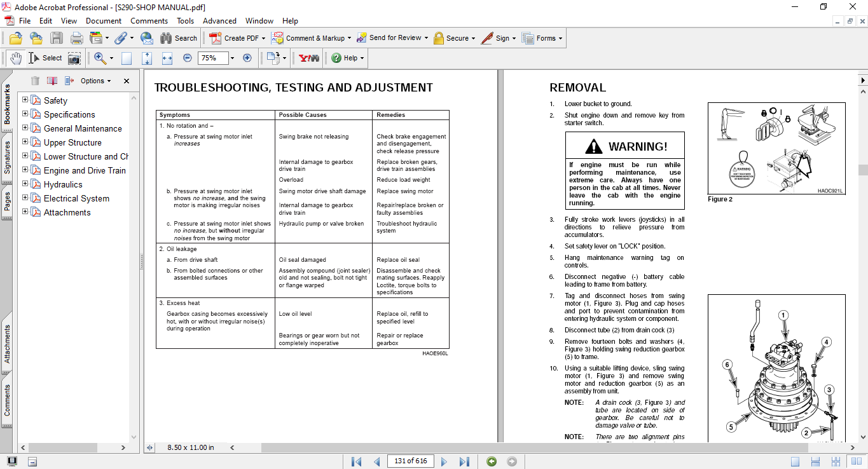Screen dimensions: 868x469
Task: Go to the last page
Action: point(464,461)
